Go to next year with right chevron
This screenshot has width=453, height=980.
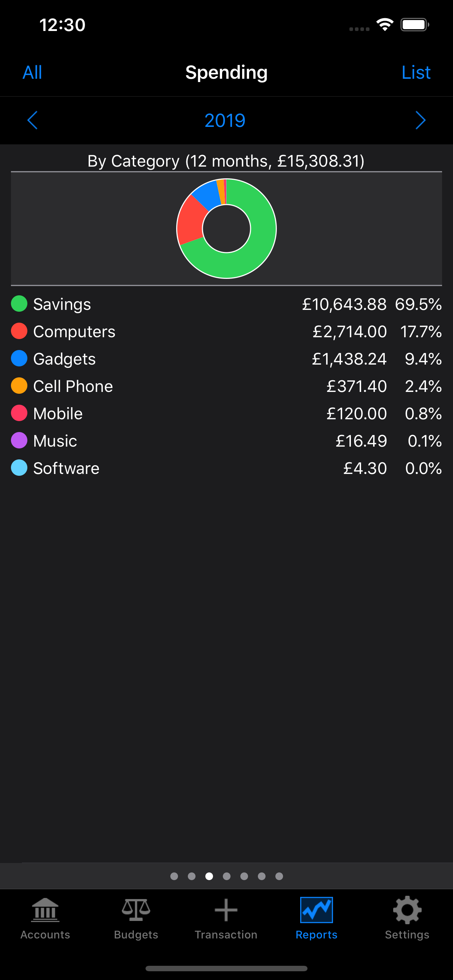tap(420, 120)
